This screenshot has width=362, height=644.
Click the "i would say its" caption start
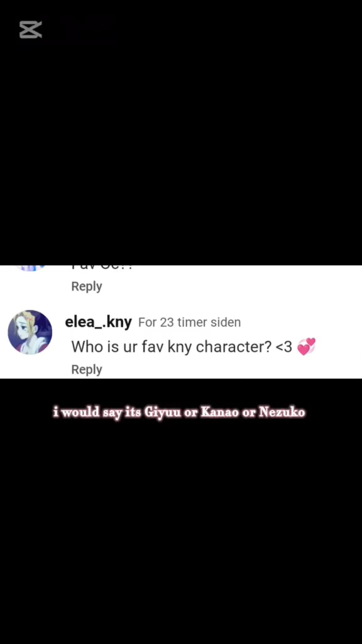97,412
